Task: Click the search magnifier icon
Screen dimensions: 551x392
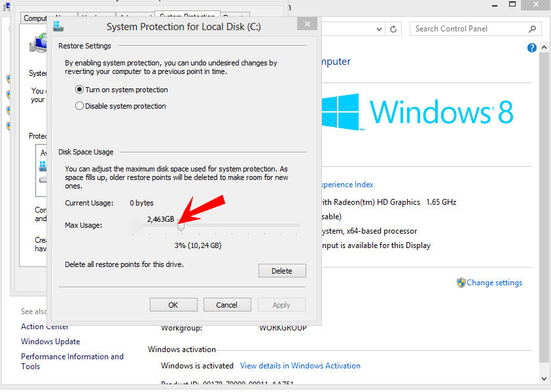Action: 533,29
